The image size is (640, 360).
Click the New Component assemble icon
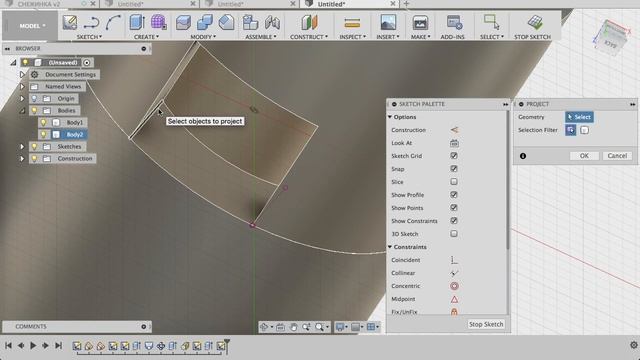[x=250, y=22]
